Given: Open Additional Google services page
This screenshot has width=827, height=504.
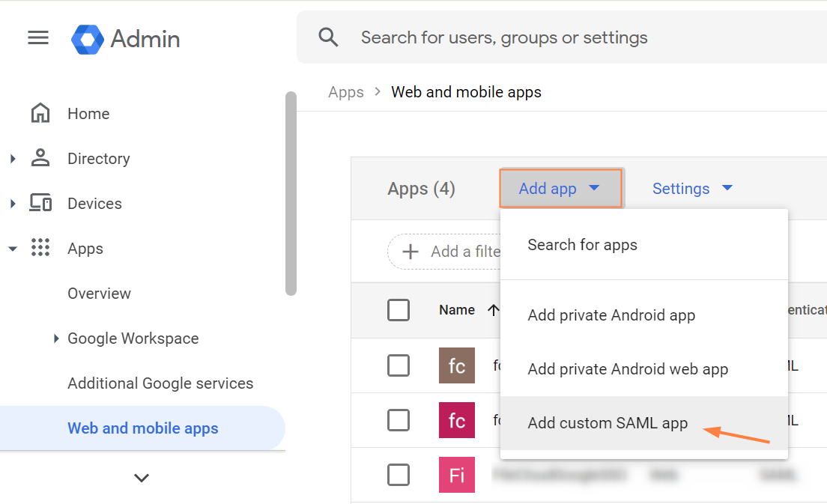Looking at the screenshot, I should pos(160,383).
